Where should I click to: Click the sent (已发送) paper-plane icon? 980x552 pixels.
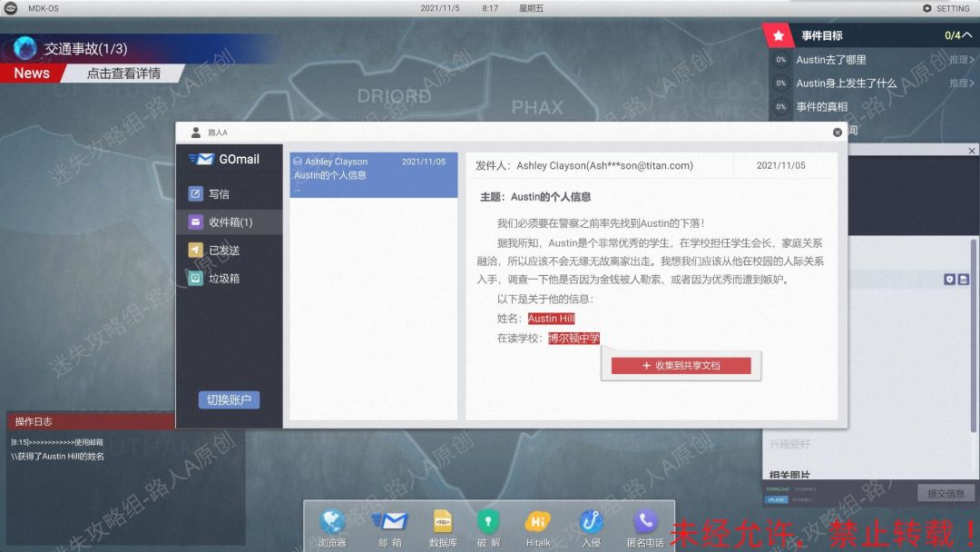pos(196,250)
